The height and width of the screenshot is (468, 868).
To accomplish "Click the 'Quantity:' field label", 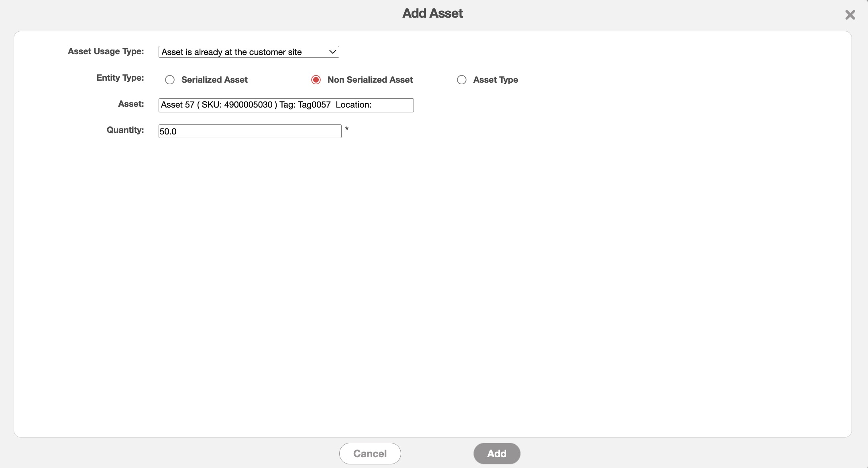I will coord(125,130).
